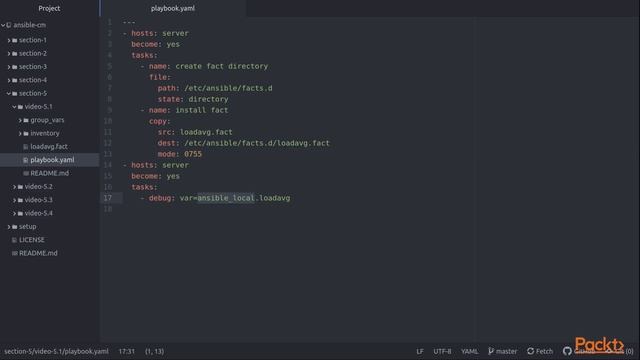Open README.md under video-5.1
Screen dimensions: 640x360
tap(49, 173)
